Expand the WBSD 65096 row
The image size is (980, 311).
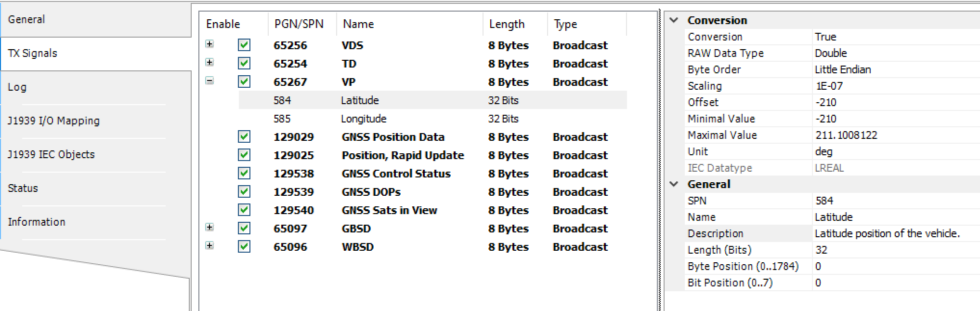pos(209,246)
